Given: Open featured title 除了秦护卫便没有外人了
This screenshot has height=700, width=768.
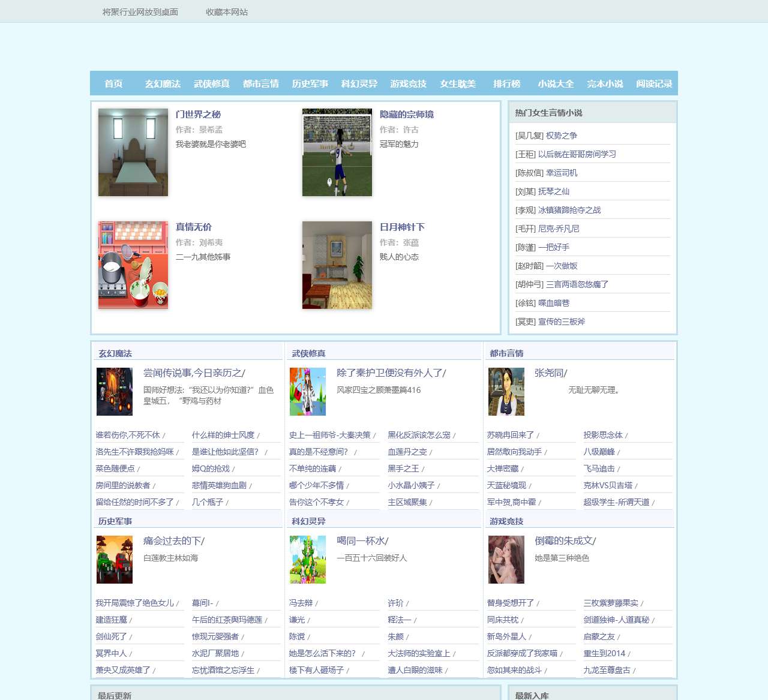Looking at the screenshot, I should [389, 373].
